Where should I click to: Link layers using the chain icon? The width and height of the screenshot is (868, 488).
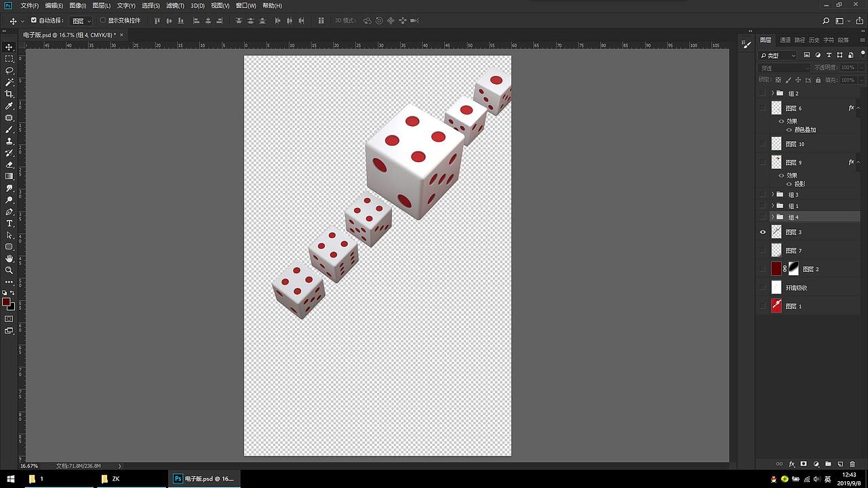pyautogui.click(x=779, y=464)
